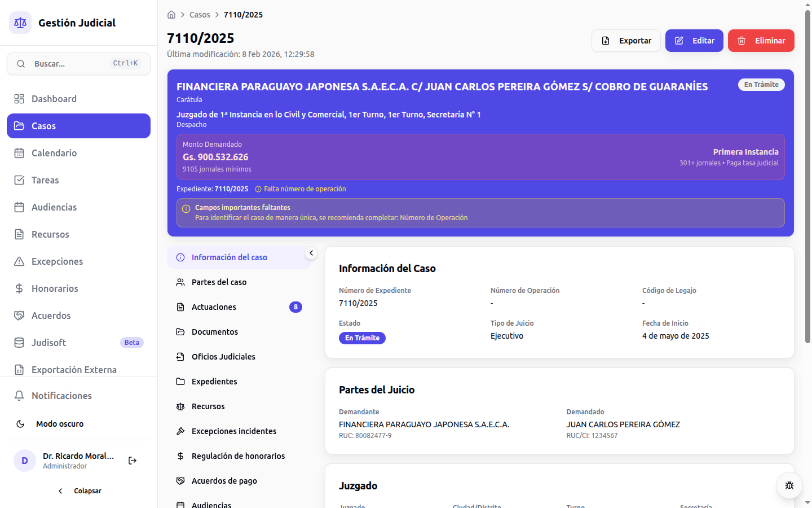Screen dimensions: 812x508
Task: Click Última modificación timestamp
Action: 241,54
